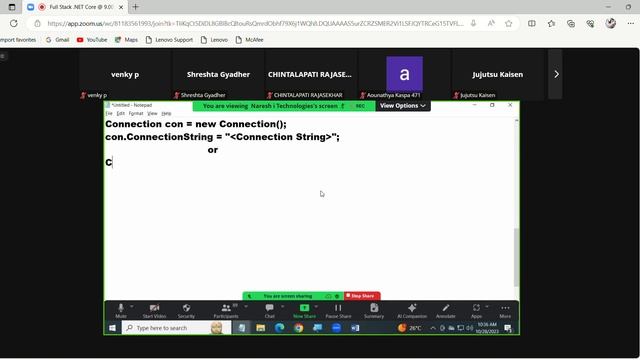The width and height of the screenshot is (640, 360).
Task: Open the Summary icon in Zoom toolbar
Action: [x=374, y=308]
